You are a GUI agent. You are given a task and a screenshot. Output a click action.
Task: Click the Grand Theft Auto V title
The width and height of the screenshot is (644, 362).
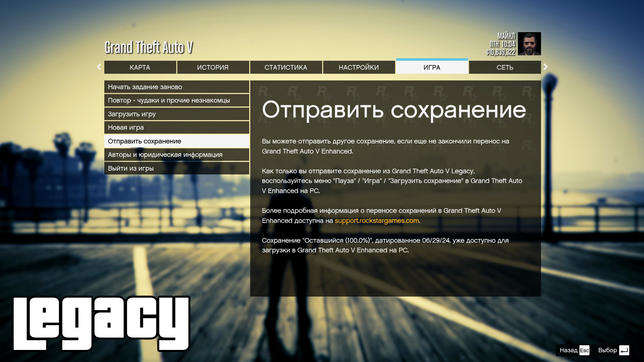[x=149, y=47]
